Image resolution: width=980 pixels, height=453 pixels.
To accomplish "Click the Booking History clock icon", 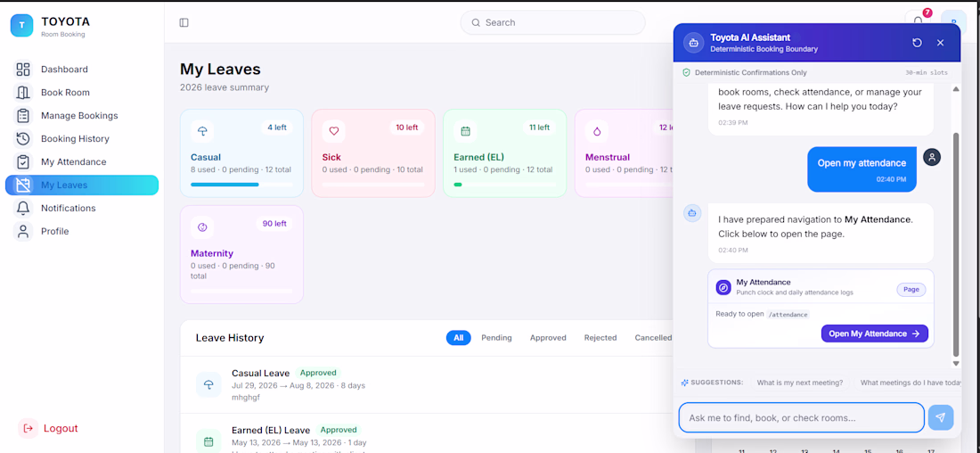I will click(x=23, y=139).
